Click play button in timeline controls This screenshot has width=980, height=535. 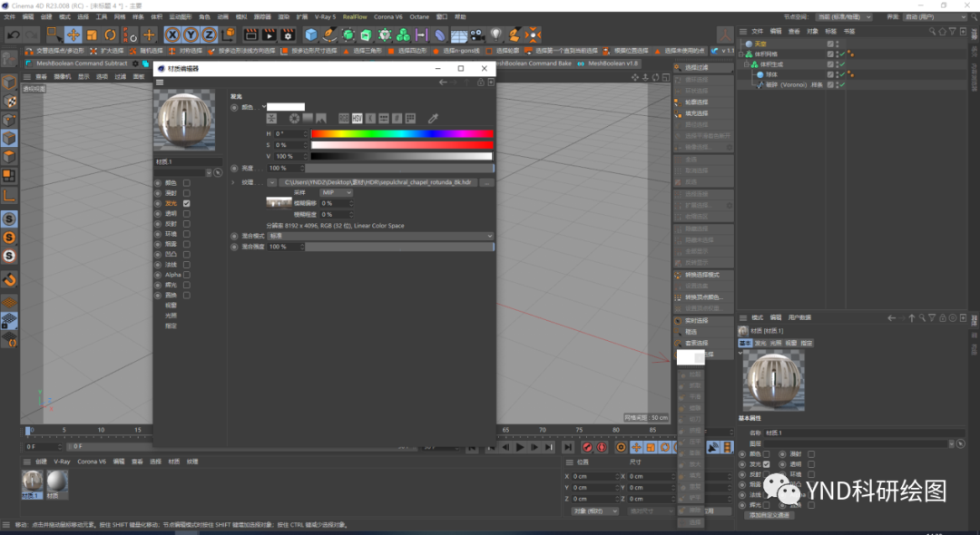[x=520, y=447]
